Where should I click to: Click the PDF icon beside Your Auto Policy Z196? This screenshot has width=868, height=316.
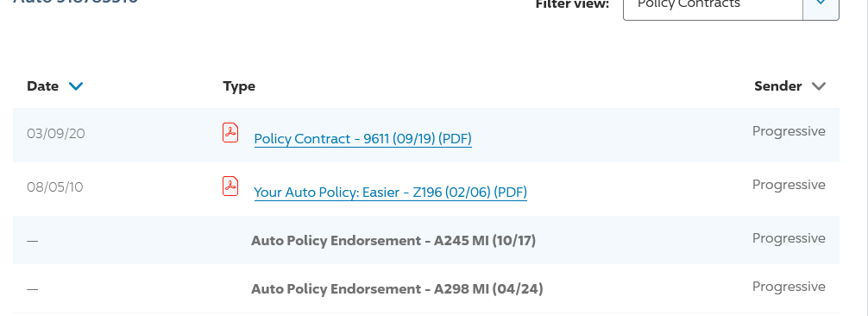pyautogui.click(x=230, y=186)
